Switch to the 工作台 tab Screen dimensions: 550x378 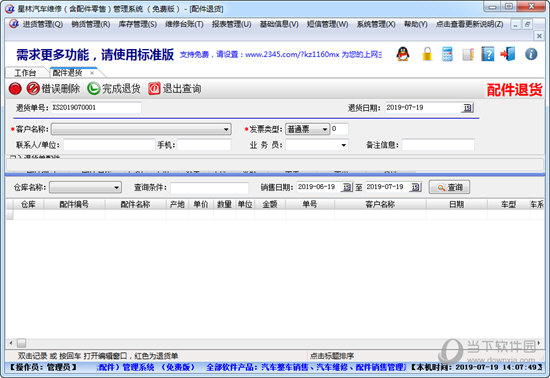[25, 73]
